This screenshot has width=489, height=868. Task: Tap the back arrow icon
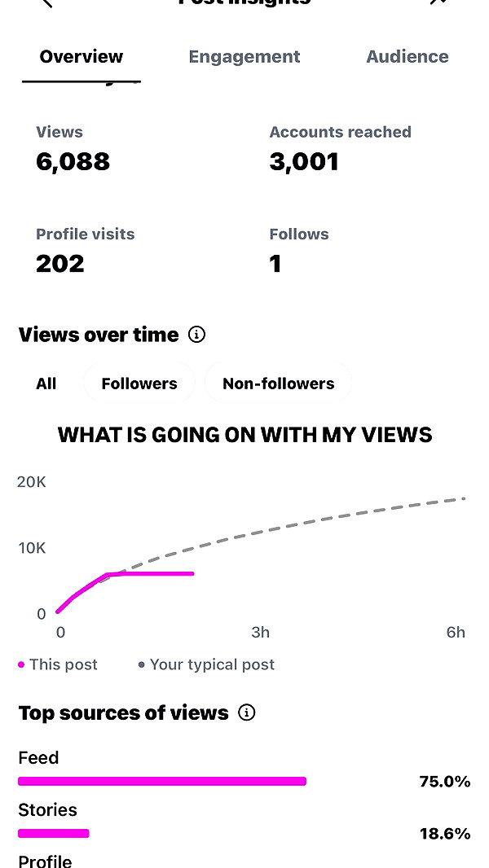47,2
